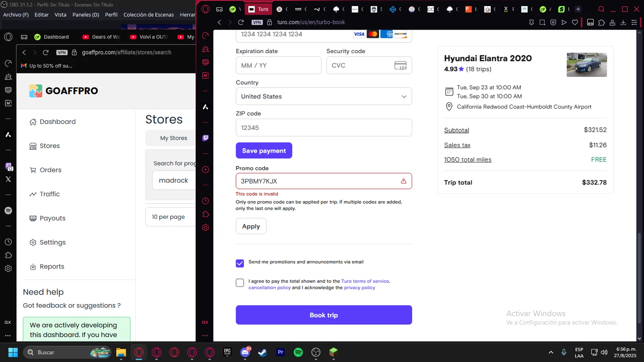Click the Hyundai Elantra car thumbnail
The image size is (644, 362).
tap(586, 65)
